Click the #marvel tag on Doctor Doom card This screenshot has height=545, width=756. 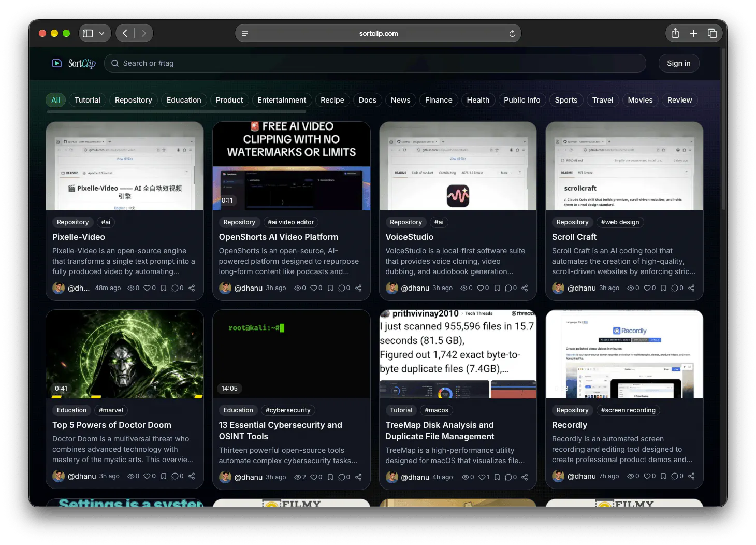[x=111, y=410]
